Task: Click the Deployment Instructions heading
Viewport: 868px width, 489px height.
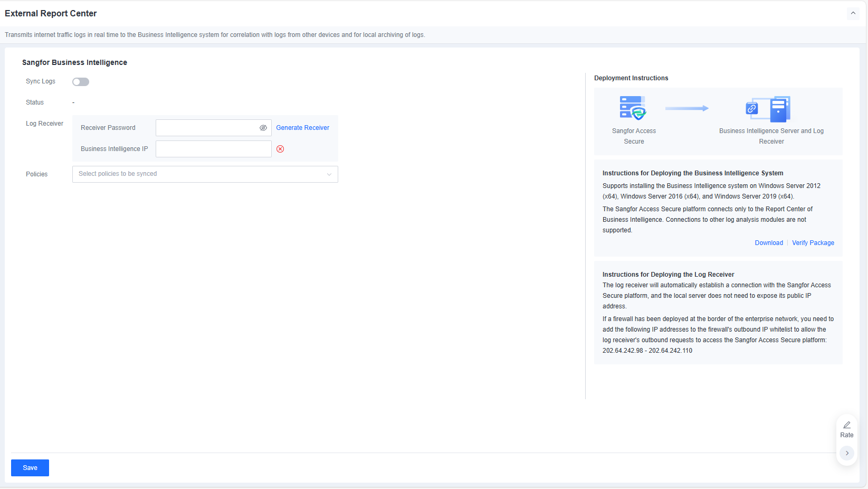Action: (631, 78)
